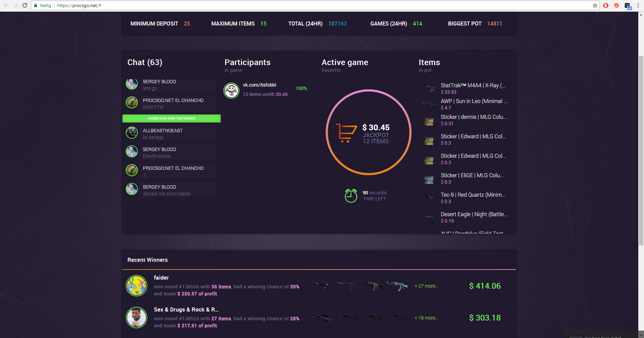Click the green alarm clock timer icon
The height and width of the screenshot is (338, 644).
[x=351, y=195]
